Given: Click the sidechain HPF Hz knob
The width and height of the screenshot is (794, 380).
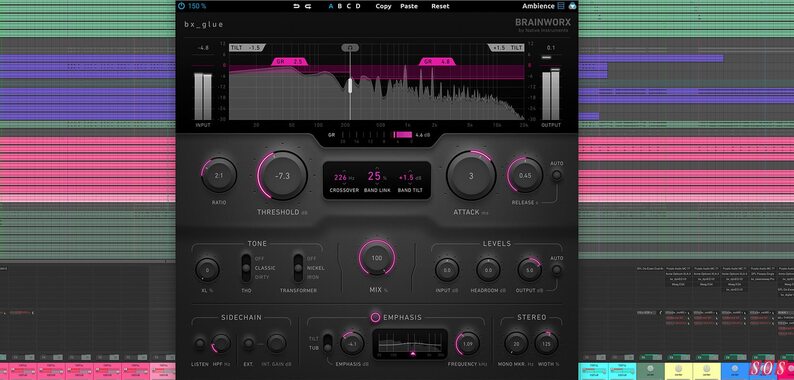Looking at the screenshot, I should [x=221, y=344].
